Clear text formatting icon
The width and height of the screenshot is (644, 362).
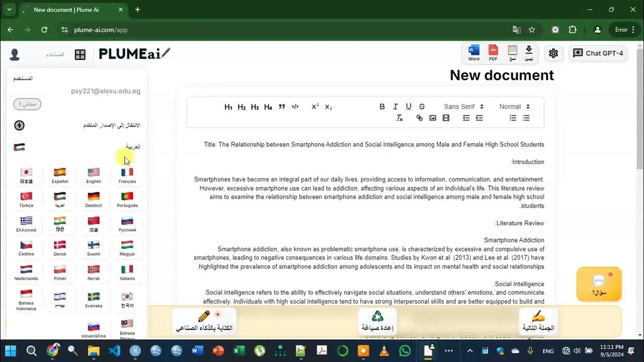click(399, 118)
